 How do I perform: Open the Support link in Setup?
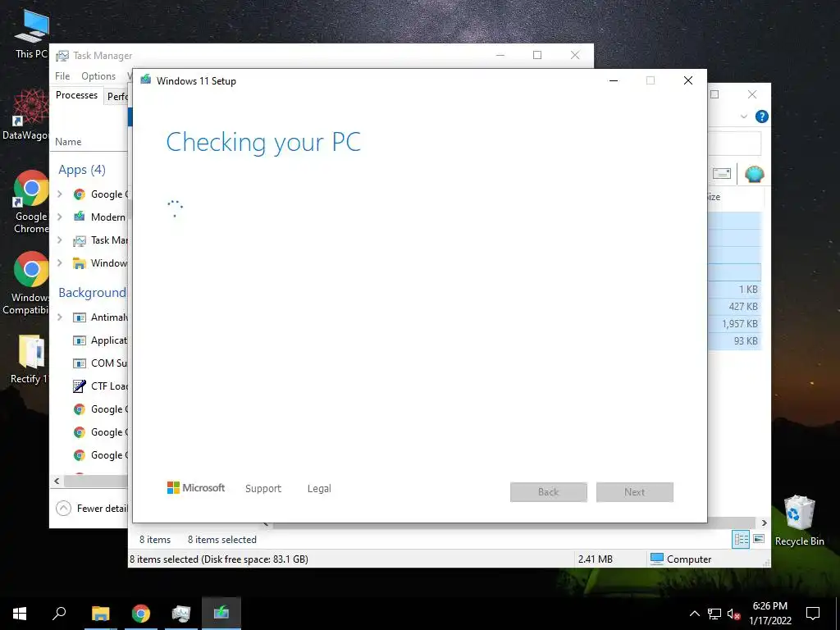click(263, 489)
